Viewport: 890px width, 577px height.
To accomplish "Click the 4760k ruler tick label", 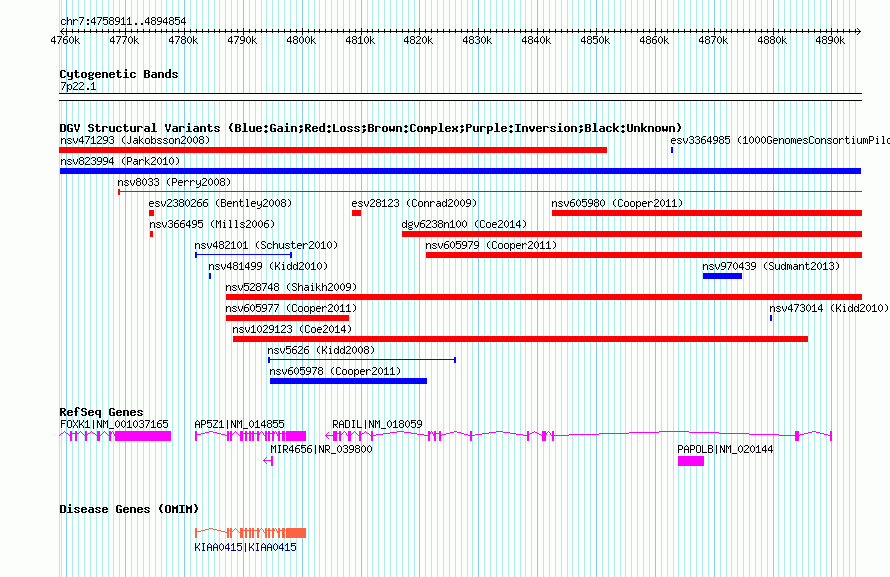I will click(65, 41).
